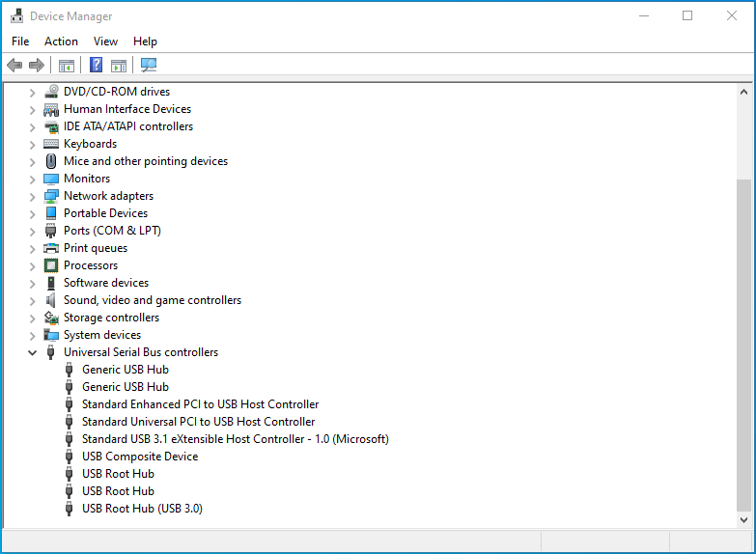Image resolution: width=756 pixels, height=554 pixels.
Task: Click the Back arrow in the toolbar
Action: pyautogui.click(x=14, y=66)
